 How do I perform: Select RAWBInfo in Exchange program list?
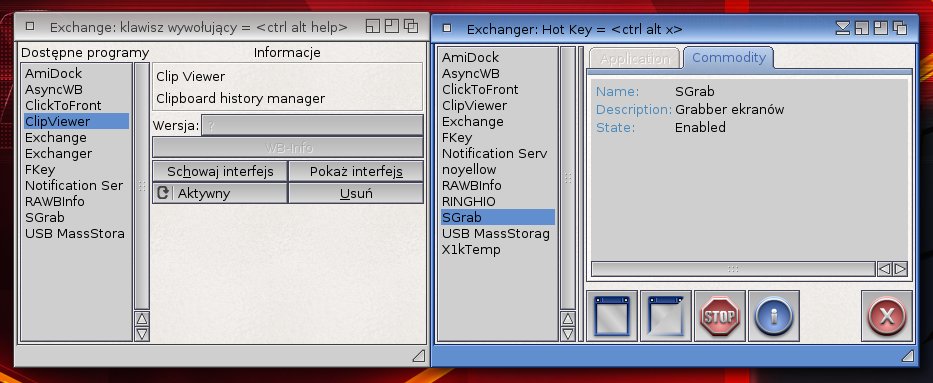(x=76, y=202)
